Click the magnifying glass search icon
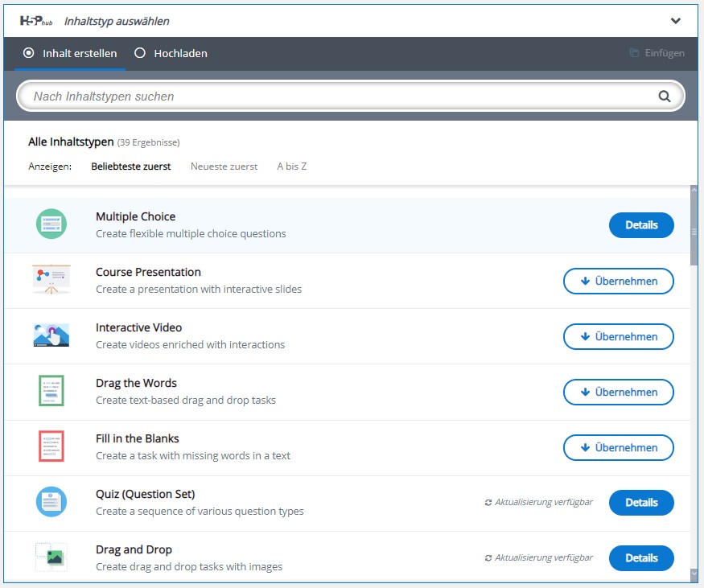This screenshot has width=704, height=588. pos(664,96)
